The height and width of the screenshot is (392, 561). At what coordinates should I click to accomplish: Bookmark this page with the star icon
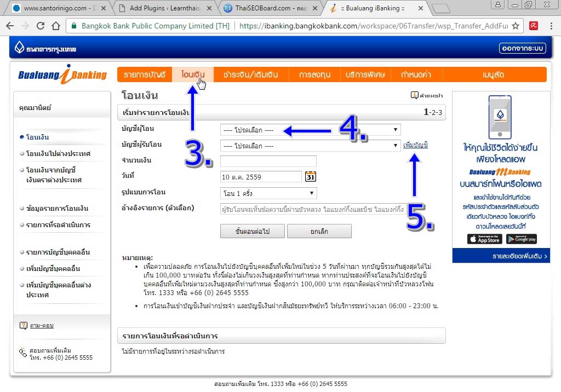click(x=516, y=26)
